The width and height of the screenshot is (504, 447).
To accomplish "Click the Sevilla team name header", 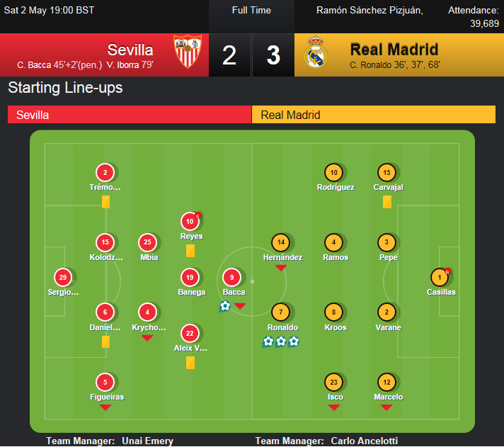I will click(130, 50).
